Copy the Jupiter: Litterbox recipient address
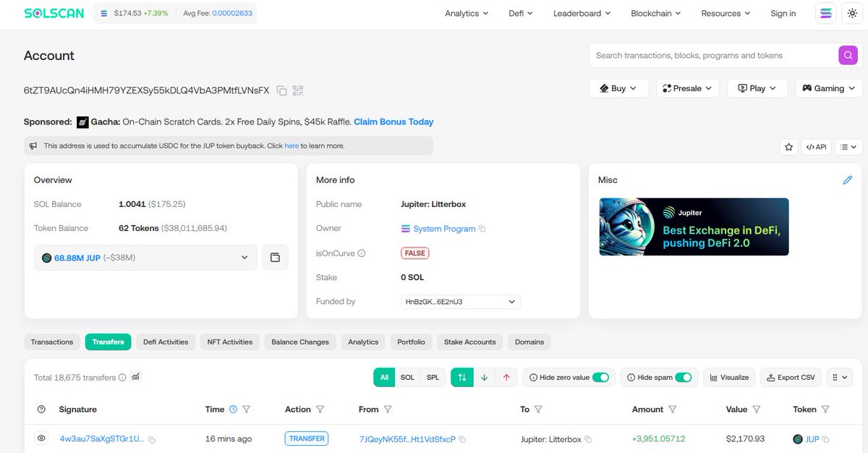The image size is (868, 453). (588, 439)
